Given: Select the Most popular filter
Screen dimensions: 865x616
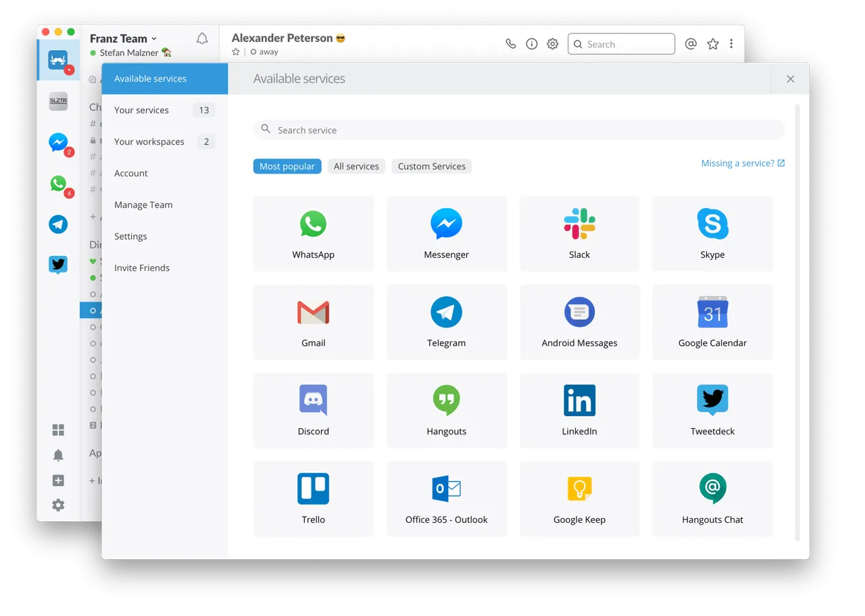Looking at the screenshot, I should (287, 166).
